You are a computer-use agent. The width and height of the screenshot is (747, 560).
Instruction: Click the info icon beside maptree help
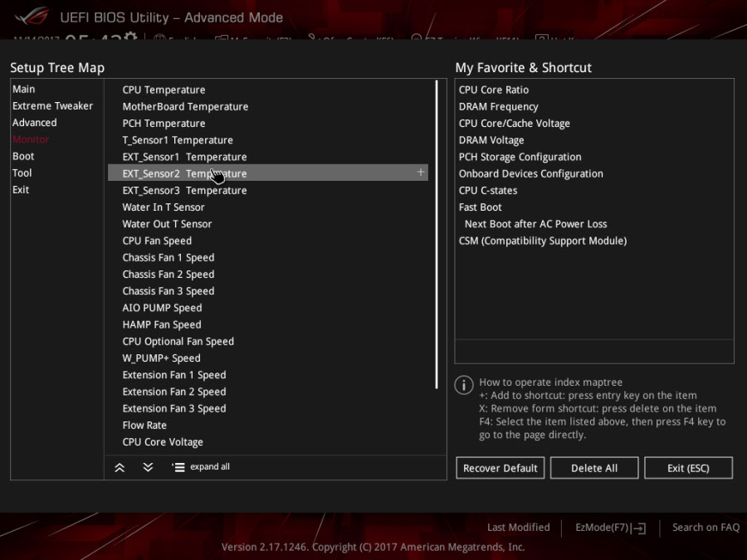464,385
